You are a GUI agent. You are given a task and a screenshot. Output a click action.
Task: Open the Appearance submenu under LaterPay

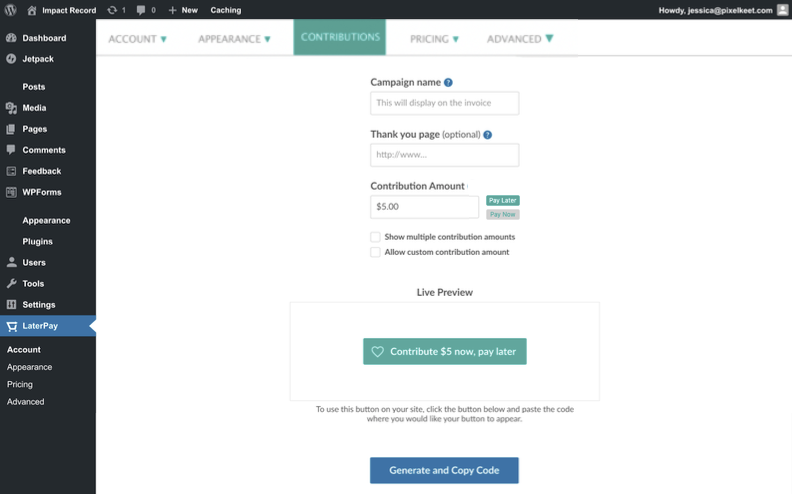click(29, 367)
